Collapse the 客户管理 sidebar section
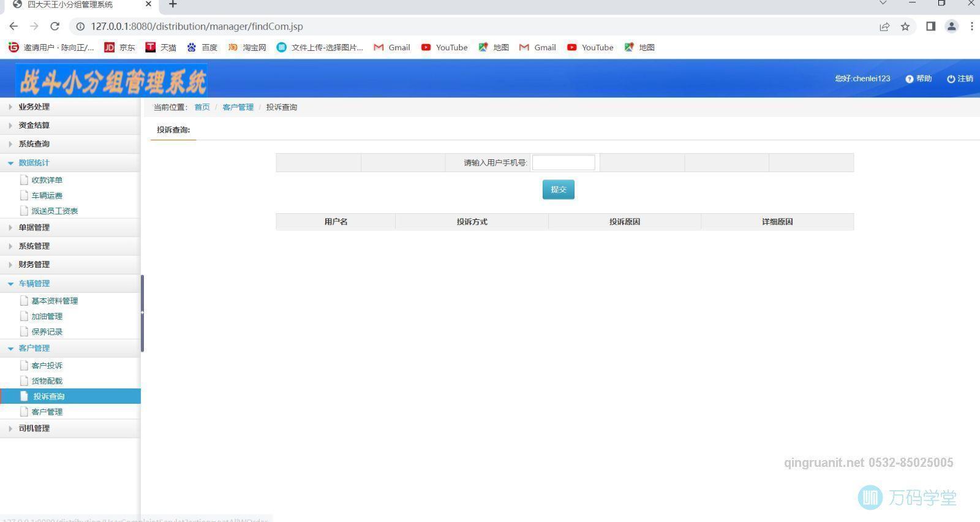This screenshot has width=980, height=522. coord(70,348)
